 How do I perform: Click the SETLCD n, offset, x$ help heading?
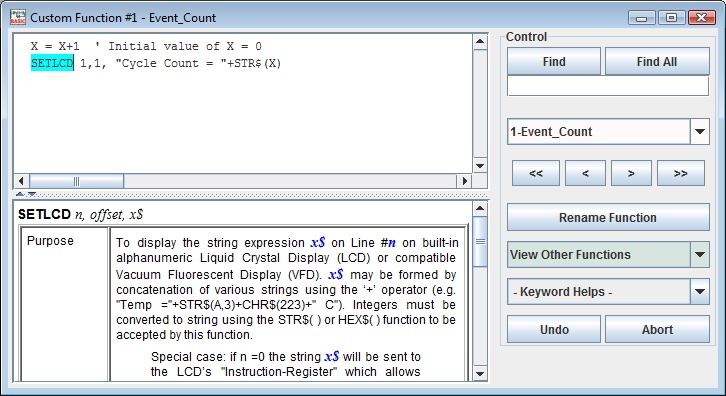81,214
